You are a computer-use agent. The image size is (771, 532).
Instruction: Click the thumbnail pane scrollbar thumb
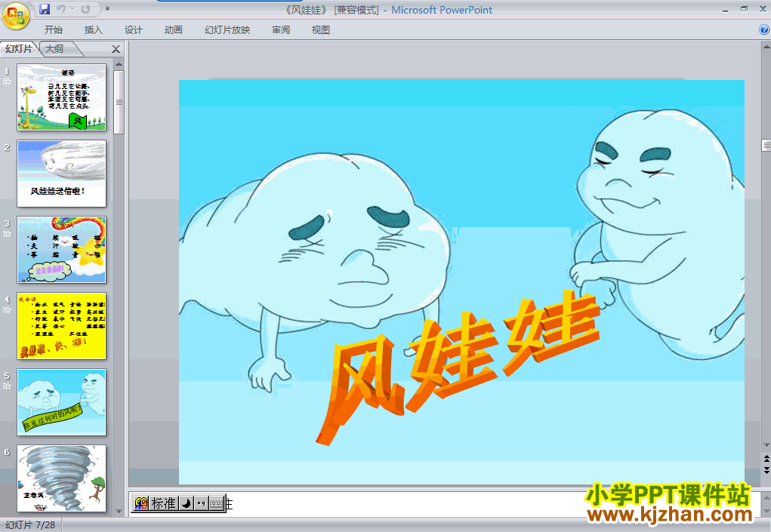(x=119, y=102)
